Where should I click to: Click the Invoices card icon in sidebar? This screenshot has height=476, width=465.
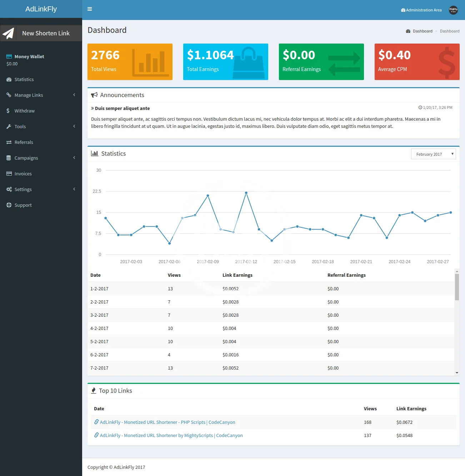tap(9, 174)
